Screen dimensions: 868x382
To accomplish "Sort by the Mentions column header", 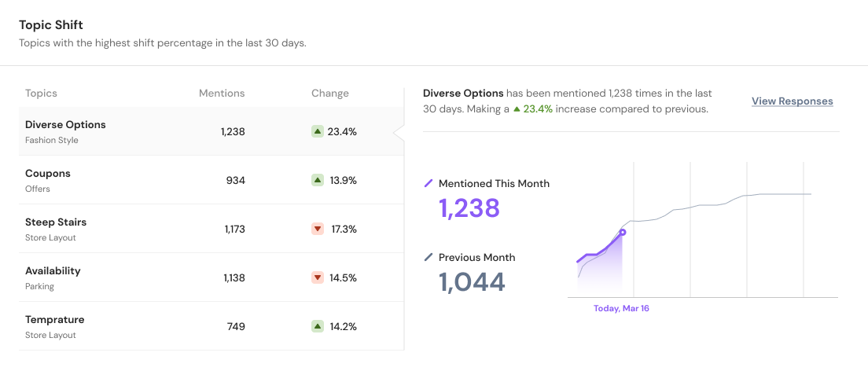I will point(222,93).
